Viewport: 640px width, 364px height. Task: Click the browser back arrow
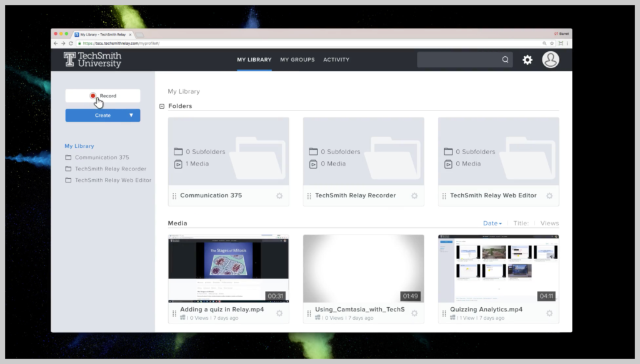click(x=56, y=43)
